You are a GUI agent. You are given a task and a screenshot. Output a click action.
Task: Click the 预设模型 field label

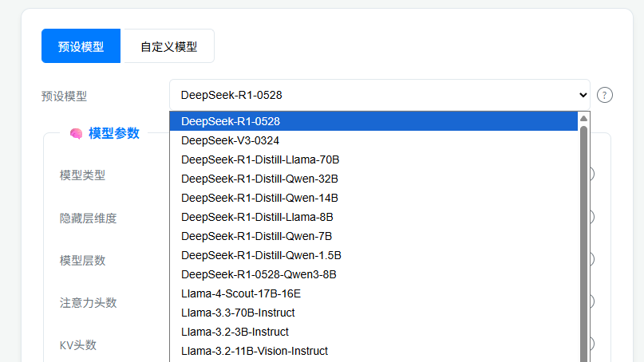[x=64, y=96]
